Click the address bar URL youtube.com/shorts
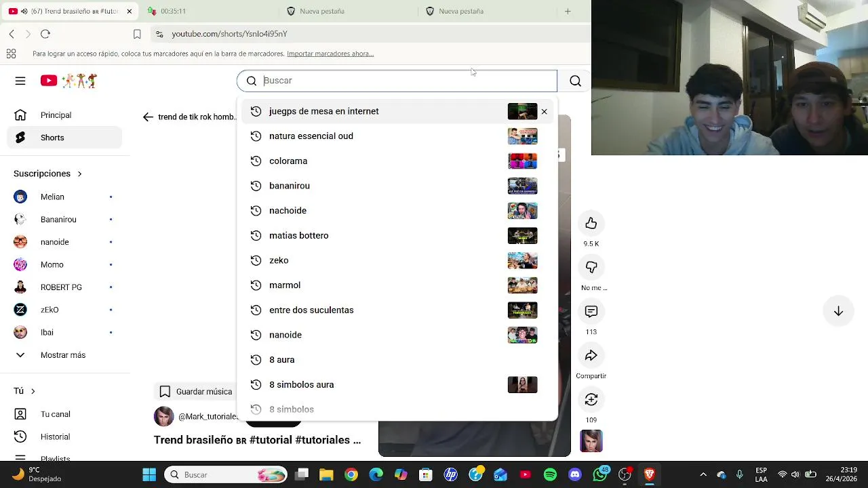The height and width of the screenshot is (488, 868). coord(229,34)
